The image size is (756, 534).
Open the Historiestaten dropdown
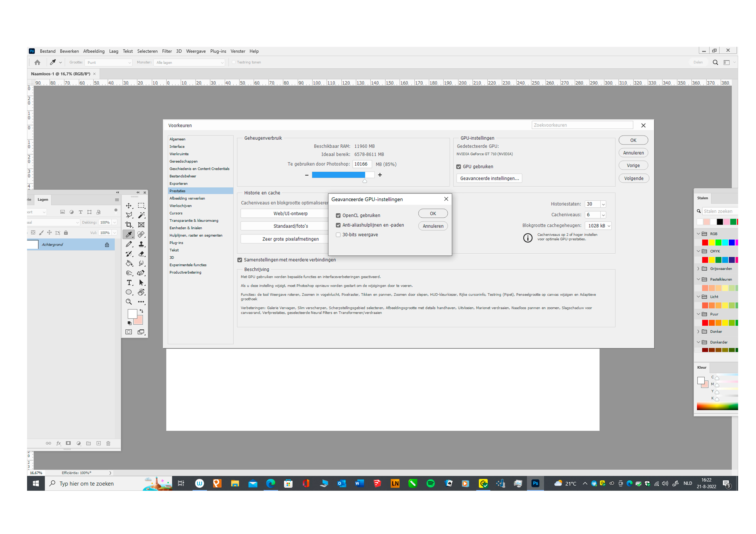coord(603,204)
